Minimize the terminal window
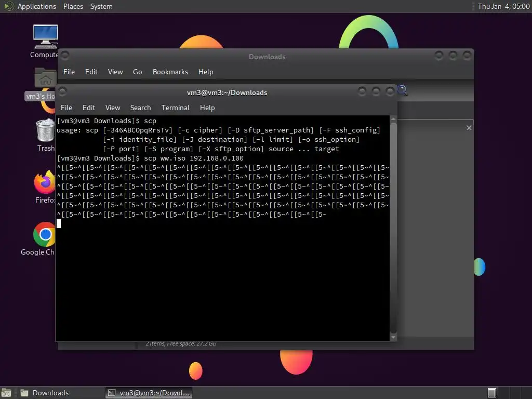This screenshot has width=532, height=399. tap(362, 91)
